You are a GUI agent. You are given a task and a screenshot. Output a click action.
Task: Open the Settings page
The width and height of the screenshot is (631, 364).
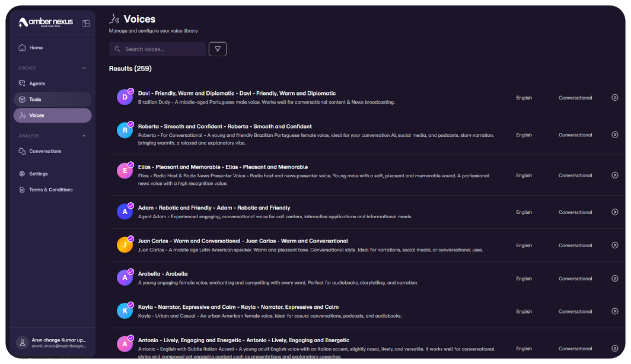pos(38,174)
